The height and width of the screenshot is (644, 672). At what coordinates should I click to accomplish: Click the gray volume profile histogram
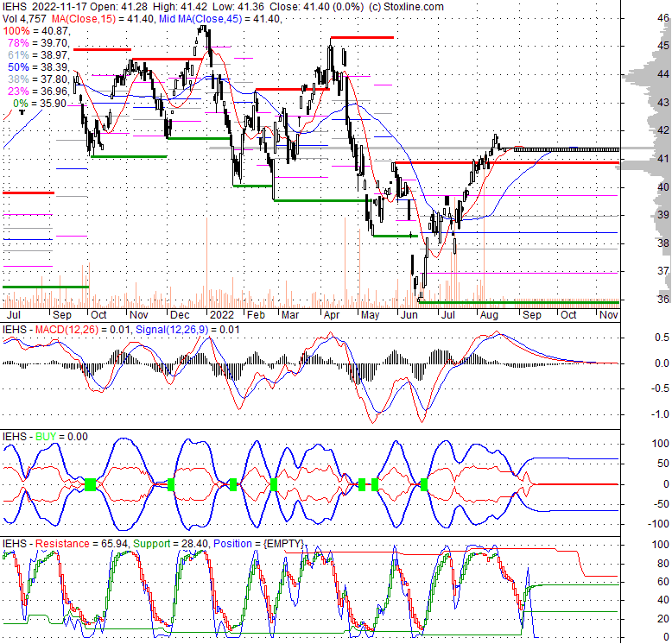pos(645,162)
